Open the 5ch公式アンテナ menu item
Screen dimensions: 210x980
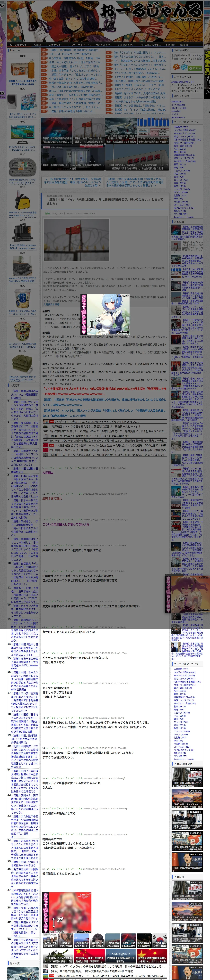click(x=19, y=45)
